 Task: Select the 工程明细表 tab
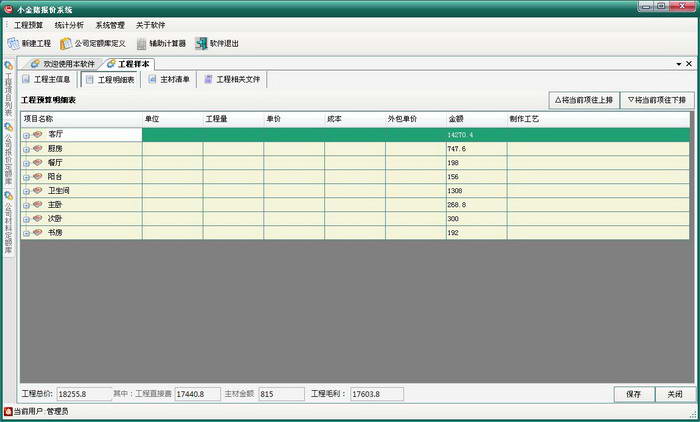pos(110,79)
